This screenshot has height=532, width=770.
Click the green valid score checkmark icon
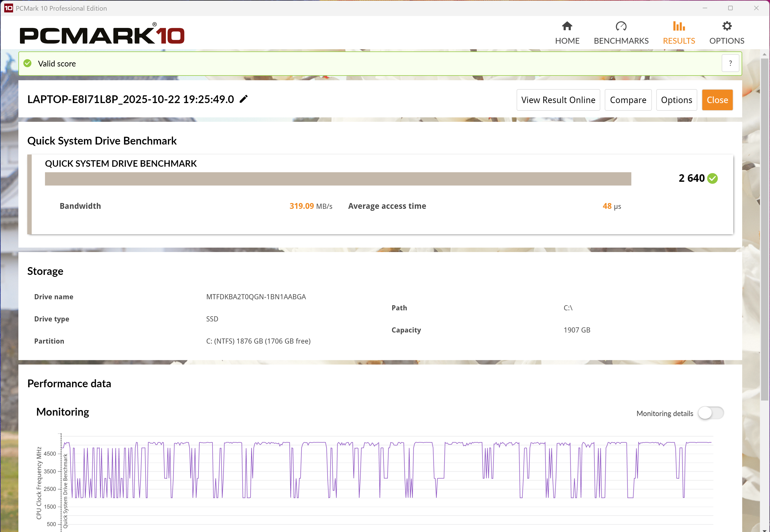[28, 63]
